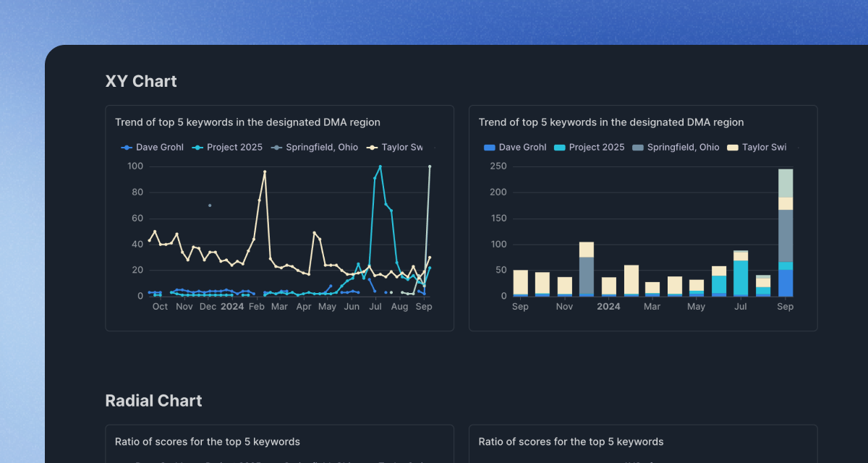Click the Springfield, Ohio legend dot icon
868x463 pixels.
[x=278, y=147]
